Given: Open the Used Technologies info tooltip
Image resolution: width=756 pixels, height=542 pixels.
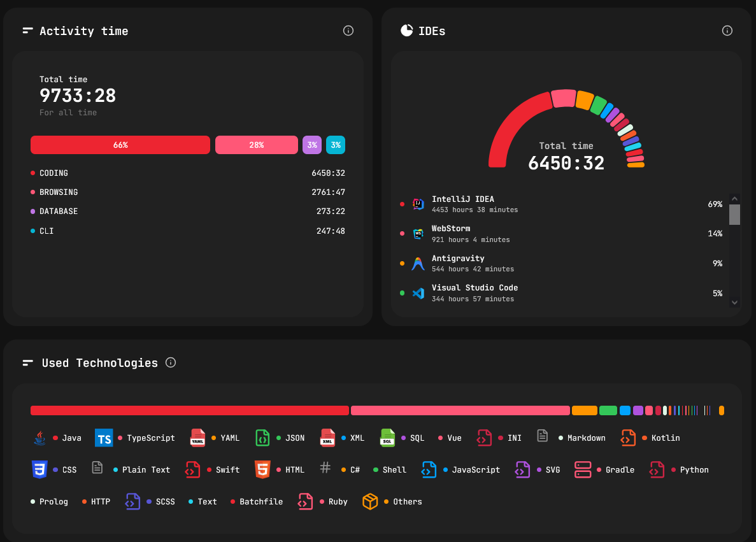Looking at the screenshot, I should (170, 362).
